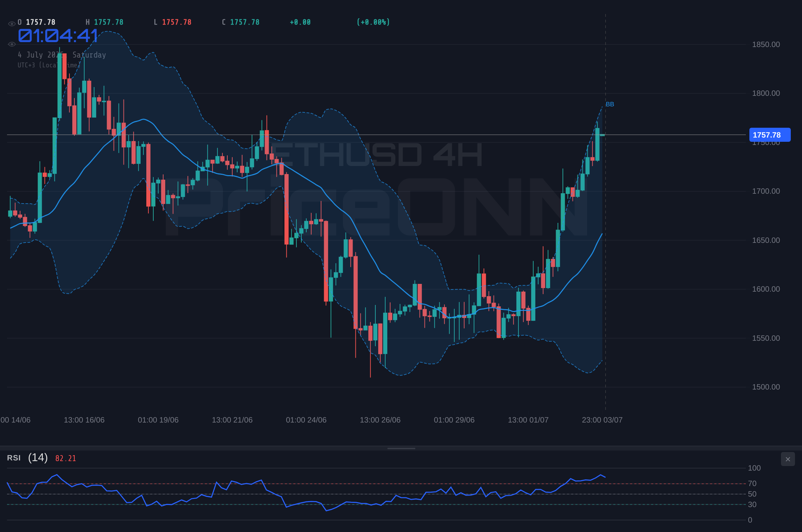Click the UTC+3 local time label
Viewport: 802px width, 532px height.
point(49,65)
